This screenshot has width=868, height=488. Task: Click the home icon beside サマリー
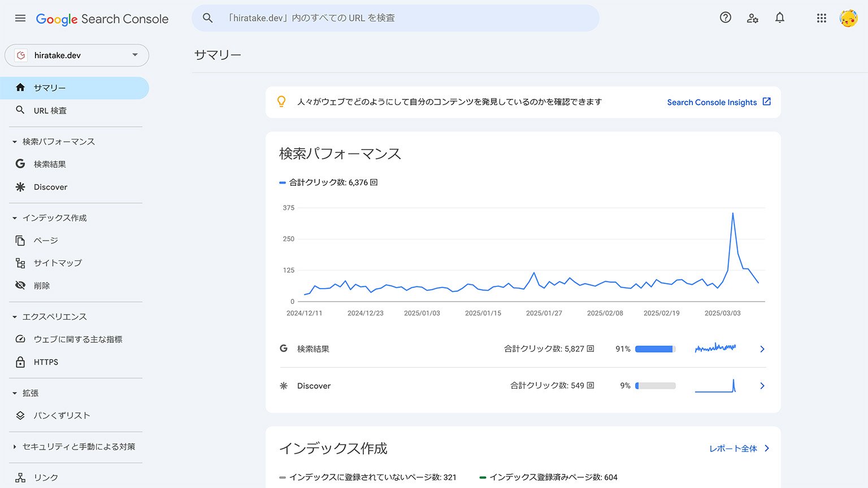20,88
